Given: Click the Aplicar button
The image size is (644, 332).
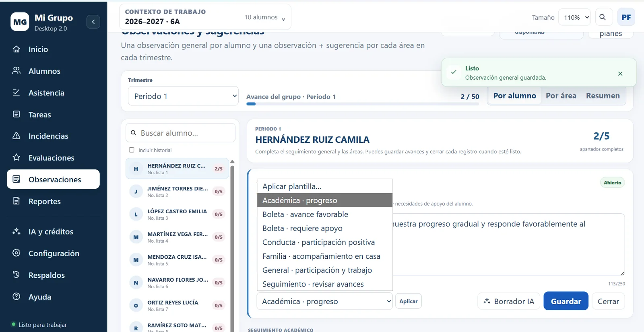Looking at the screenshot, I should click(x=409, y=301).
